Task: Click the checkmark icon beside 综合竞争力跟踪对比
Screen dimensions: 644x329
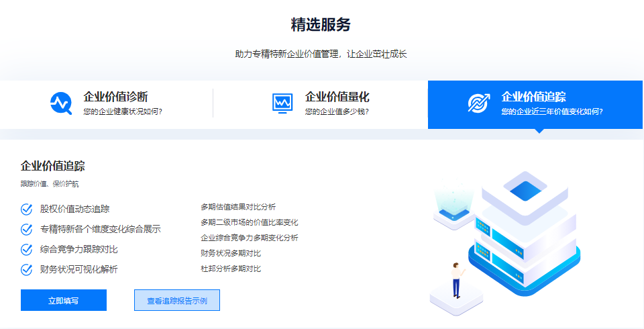Action: 27,249
